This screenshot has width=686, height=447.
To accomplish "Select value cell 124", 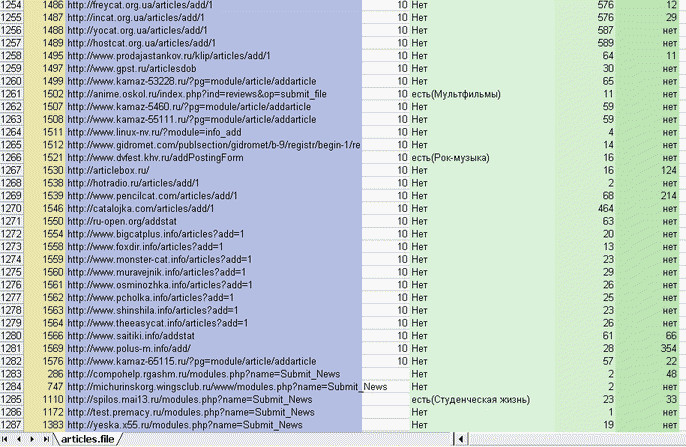I will coord(648,170).
